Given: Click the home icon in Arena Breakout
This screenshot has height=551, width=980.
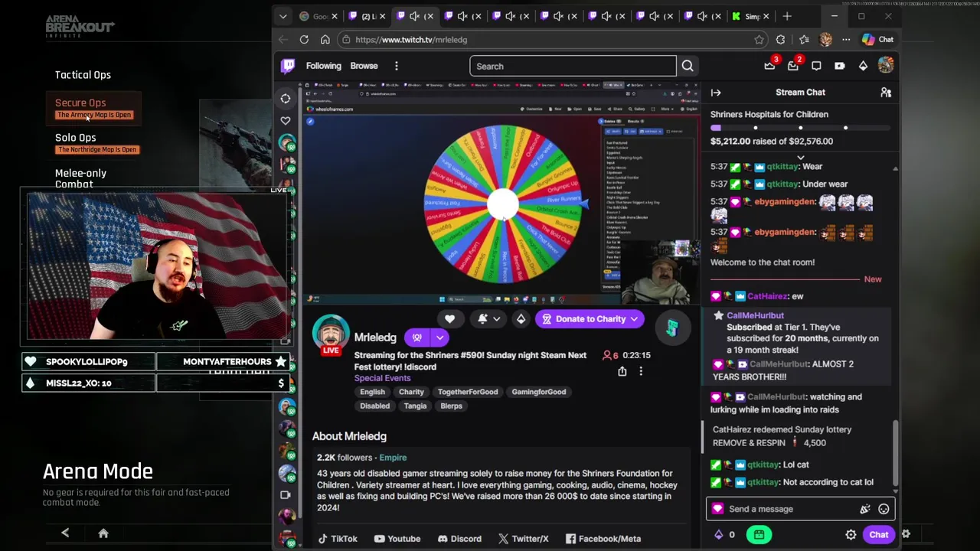Looking at the screenshot, I should click(103, 533).
